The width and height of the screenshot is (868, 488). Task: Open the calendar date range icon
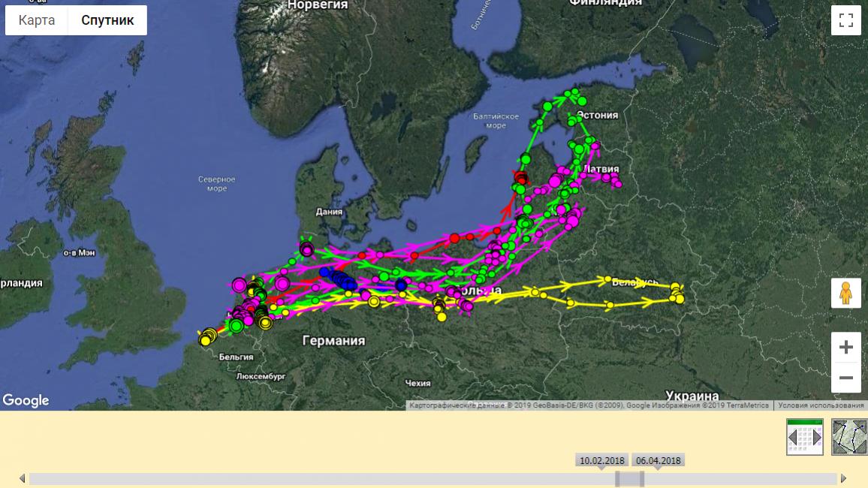coord(804,437)
